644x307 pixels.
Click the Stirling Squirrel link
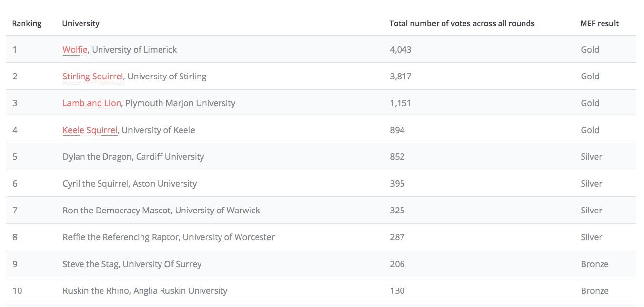pos(93,77)
